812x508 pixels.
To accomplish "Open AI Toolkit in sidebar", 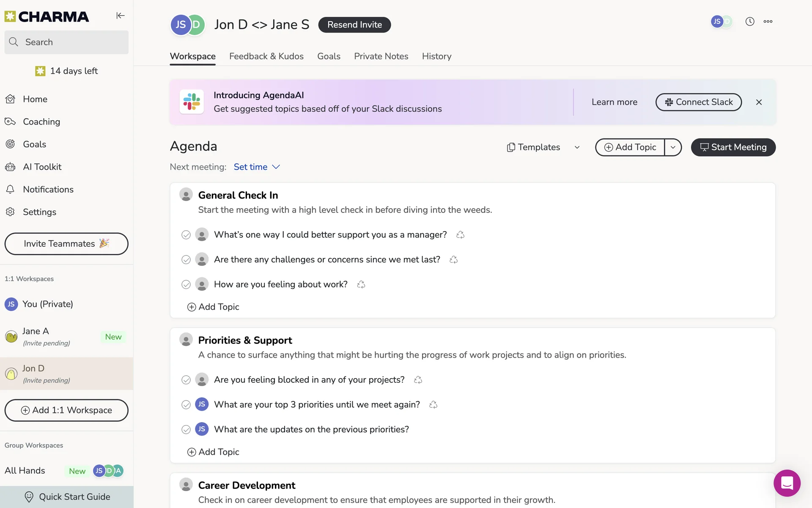I will [42, 167].
